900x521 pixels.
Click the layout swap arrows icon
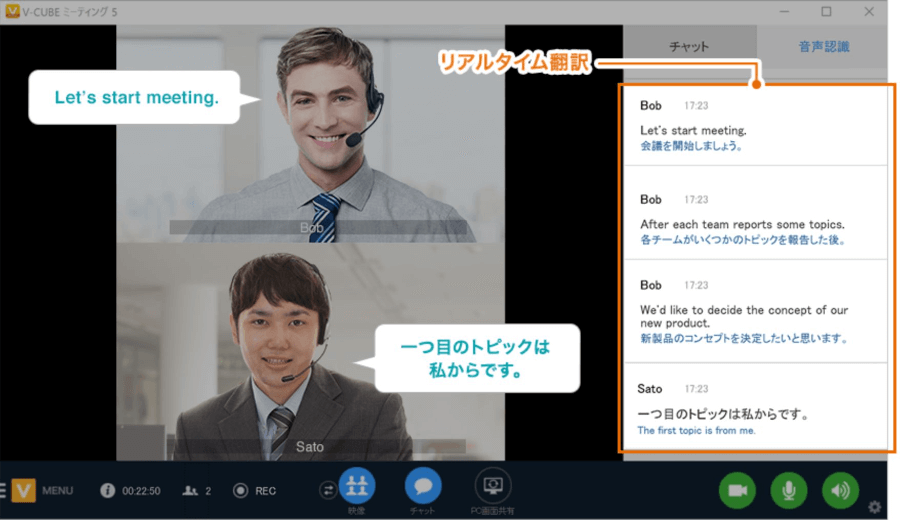pos(328,490)
